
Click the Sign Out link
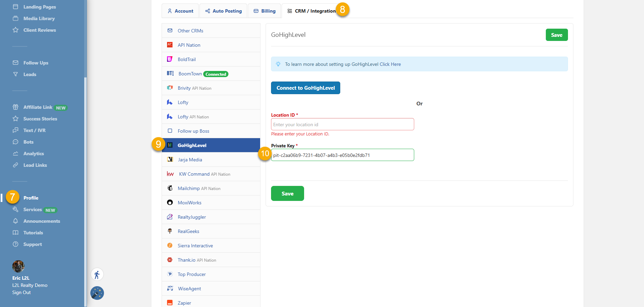(21, 292)
